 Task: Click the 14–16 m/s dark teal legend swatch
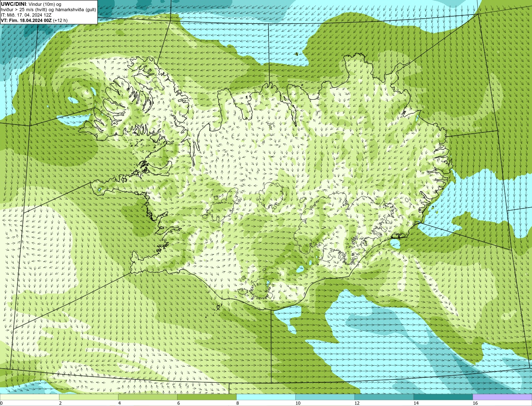[x=443, y=397]
